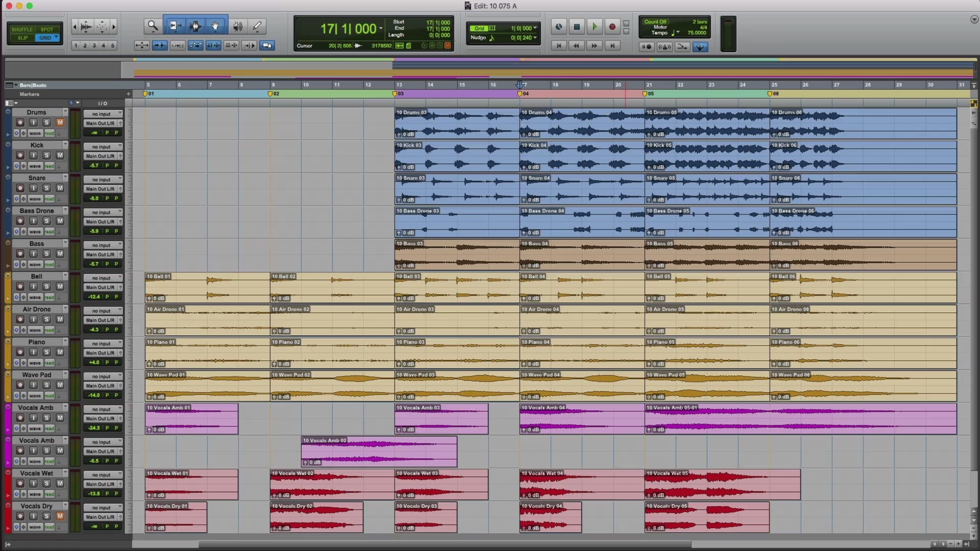Open the Nudge value dropdown arrow
This screenshot has width=980, height=551.
click(535, 38)
